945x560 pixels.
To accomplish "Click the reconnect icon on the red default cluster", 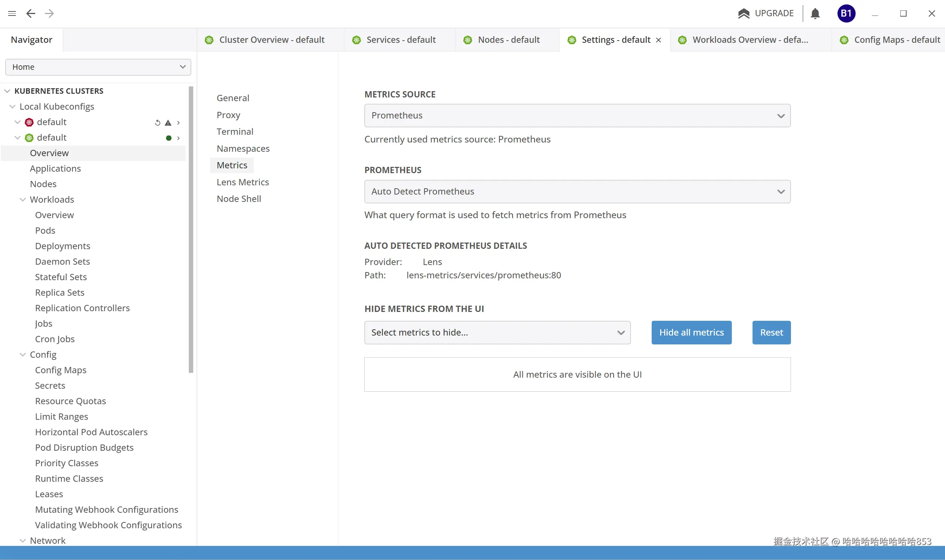I will click(157, 123).
